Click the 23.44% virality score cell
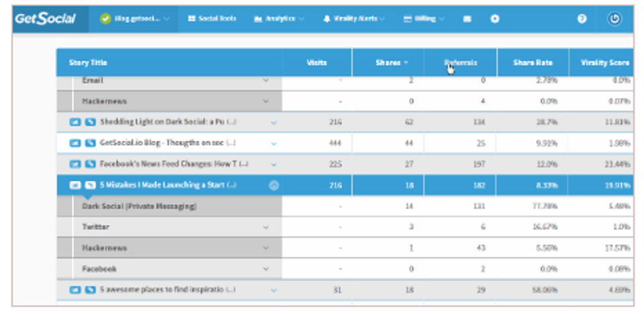The height and width of the screenshot is (315, 644). coord(618,164)
